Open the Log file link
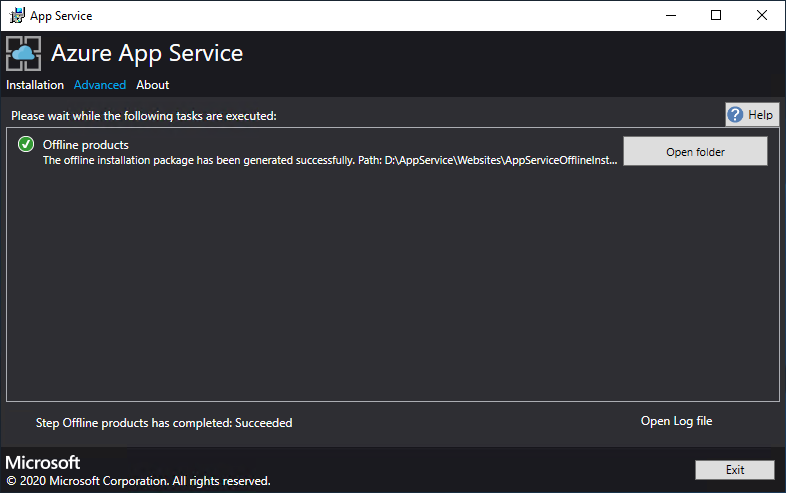The image size is (786, 493). click(676, 421)
